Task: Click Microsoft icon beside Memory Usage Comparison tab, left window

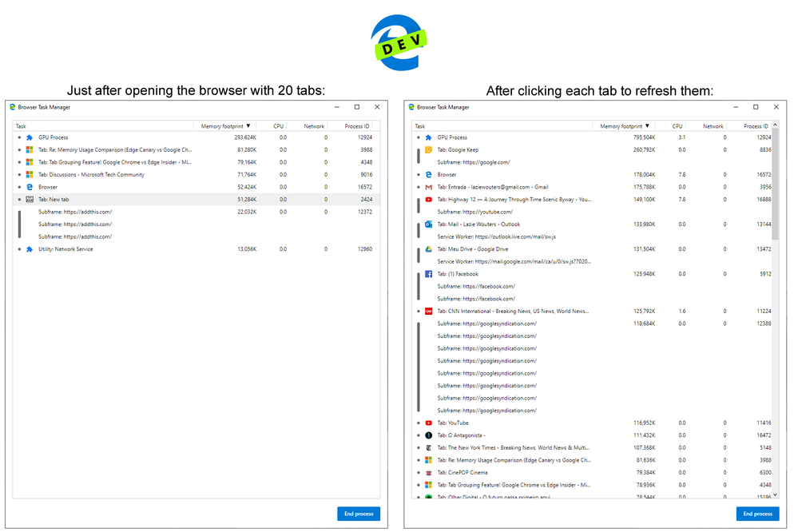Action: [x=30, y=149]
